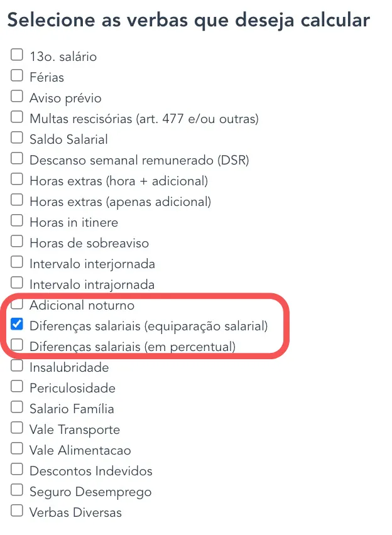This screenshot has height=535, width=392.
Task: Enable the Férias checkbox
Action: coord(17,76)
